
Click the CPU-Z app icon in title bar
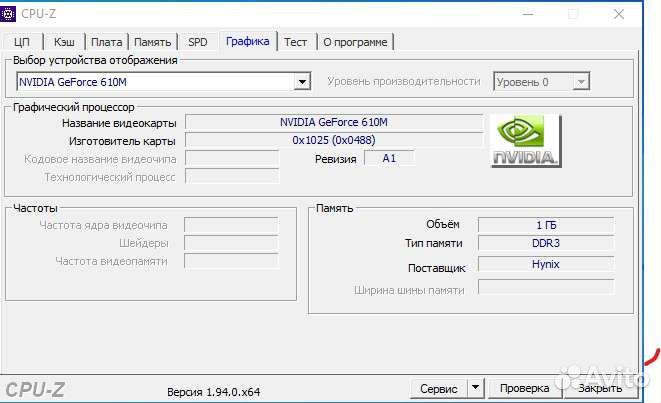pos(8,14)
